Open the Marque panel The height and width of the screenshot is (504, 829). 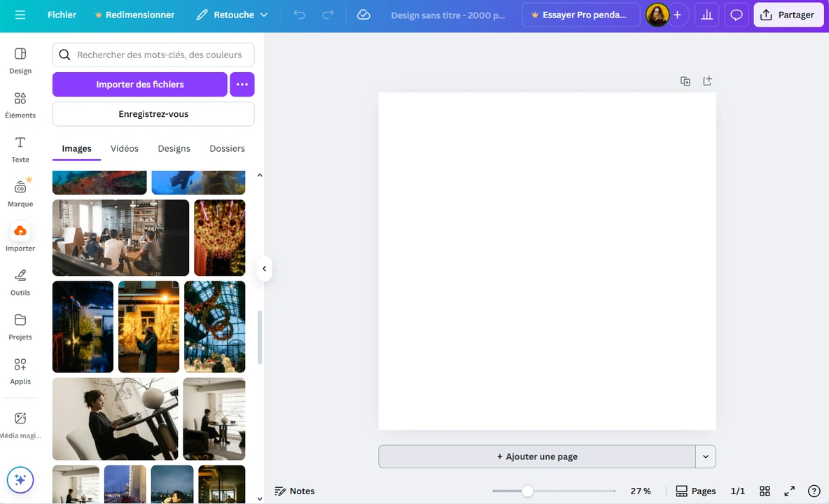coord(20,192)
